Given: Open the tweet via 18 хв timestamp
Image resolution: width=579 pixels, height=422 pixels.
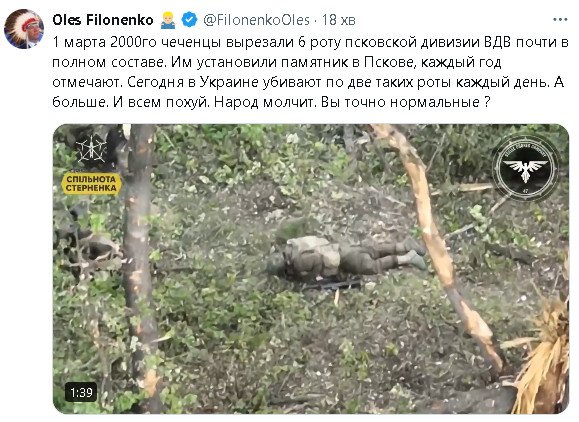Looking at the screenshot, I should point(339,20).
